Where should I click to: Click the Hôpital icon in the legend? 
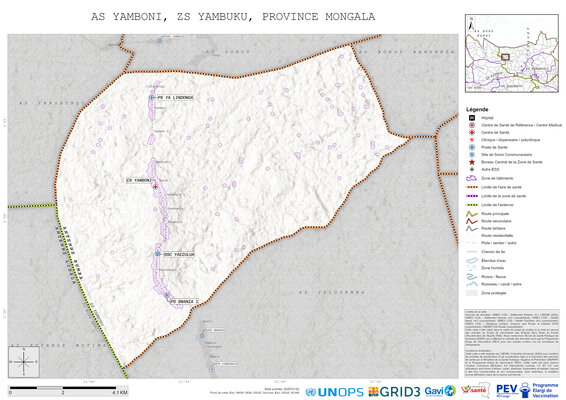click(471, 118)
